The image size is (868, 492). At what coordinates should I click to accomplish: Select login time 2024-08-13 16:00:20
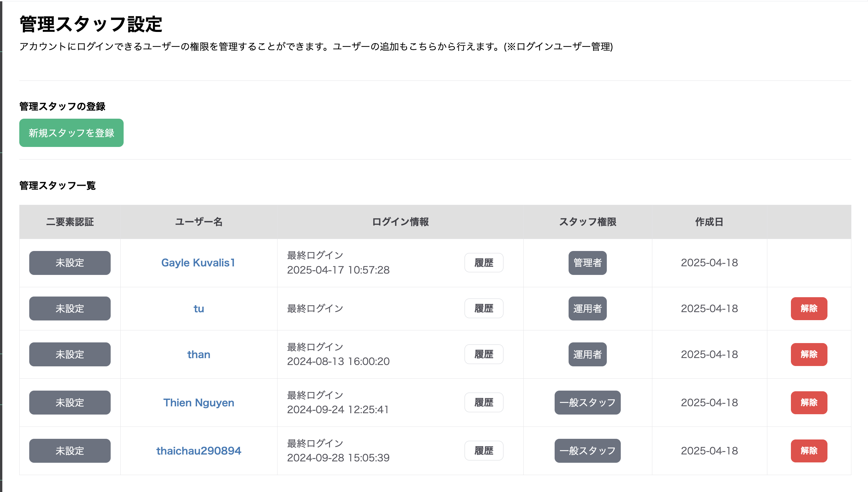[338, 362]
